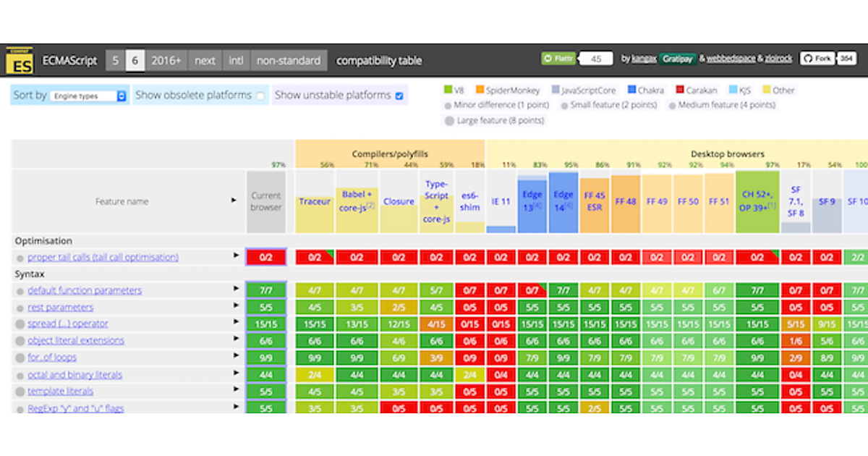Click the SpiderMonkey orange legend square
The image size is (868, 456).
[480, 90]
